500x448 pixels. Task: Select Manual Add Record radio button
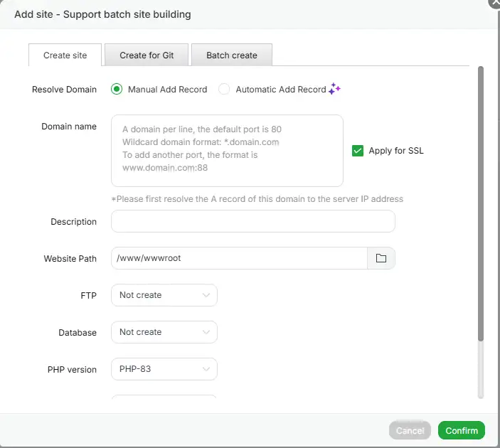coord(117,90)
